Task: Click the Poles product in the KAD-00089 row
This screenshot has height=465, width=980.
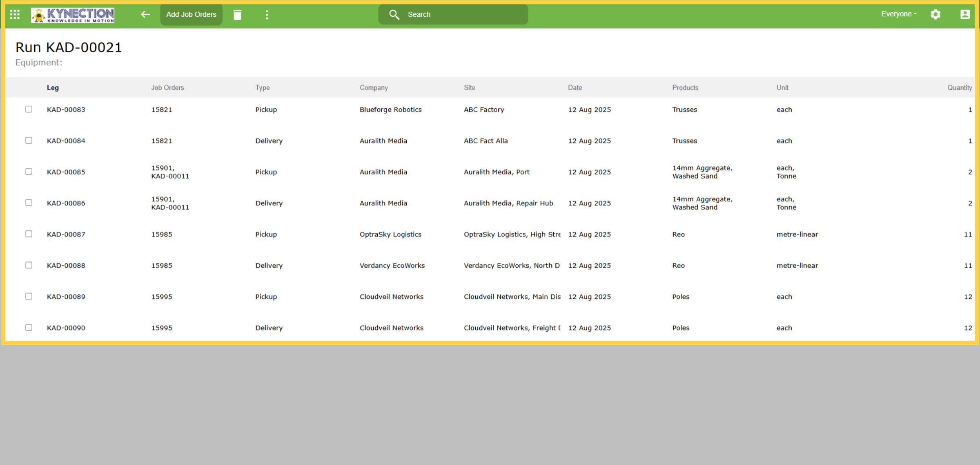Action: pos(681,297)
